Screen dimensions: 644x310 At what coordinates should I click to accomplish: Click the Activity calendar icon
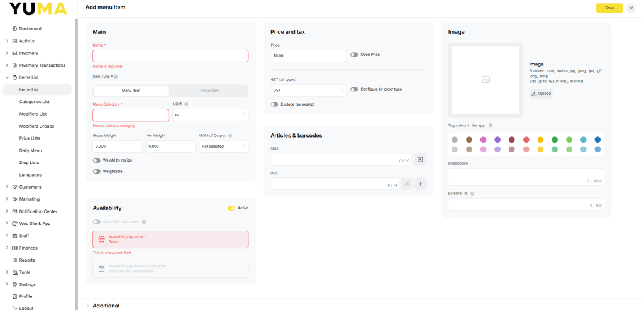pos(14,41)
